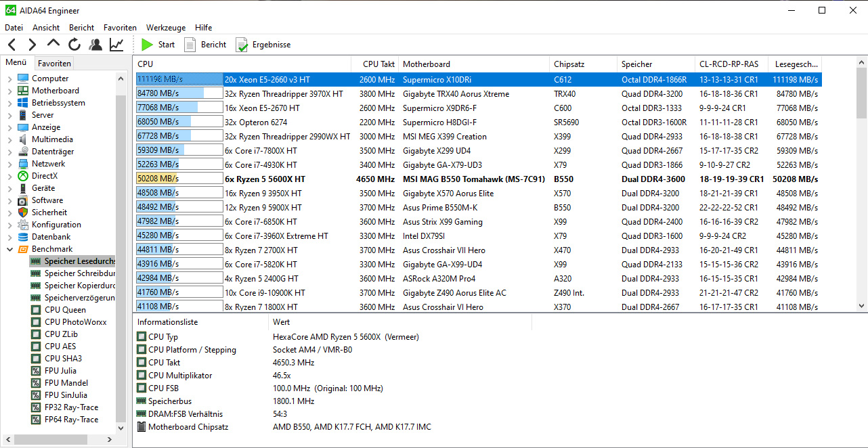Screen dimensions: 868x448
Task: Open the Werkzeuge menu
Action: click(166, 28)
